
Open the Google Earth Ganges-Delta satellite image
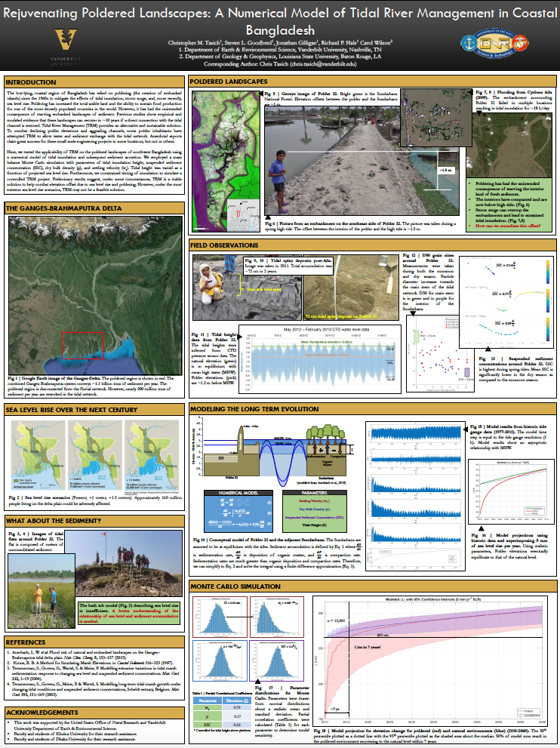tap(95, 295)
